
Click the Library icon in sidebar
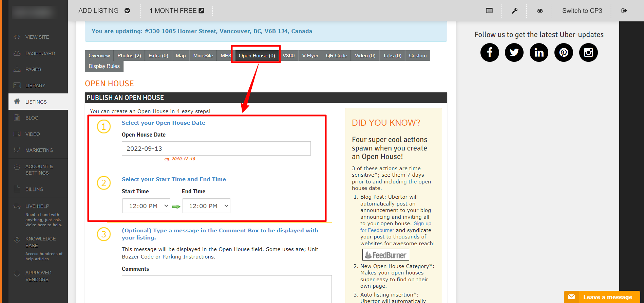[x=17, y=86]
